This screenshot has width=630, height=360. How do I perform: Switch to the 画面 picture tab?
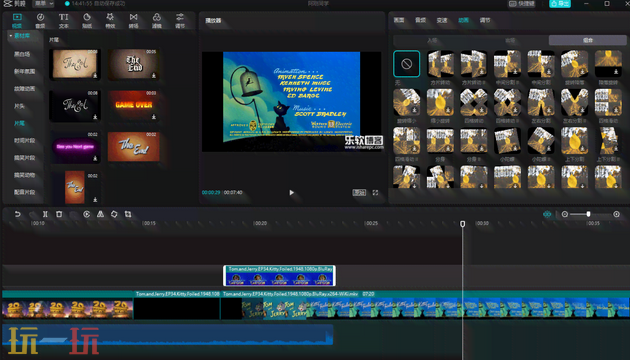(399, 20)
